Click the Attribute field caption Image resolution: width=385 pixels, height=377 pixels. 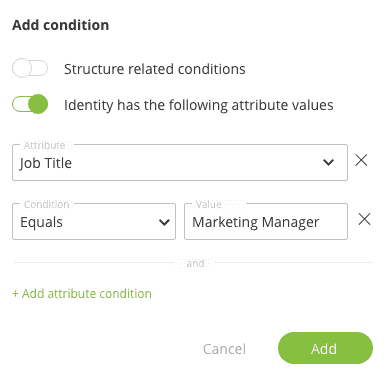click(44, 145)
